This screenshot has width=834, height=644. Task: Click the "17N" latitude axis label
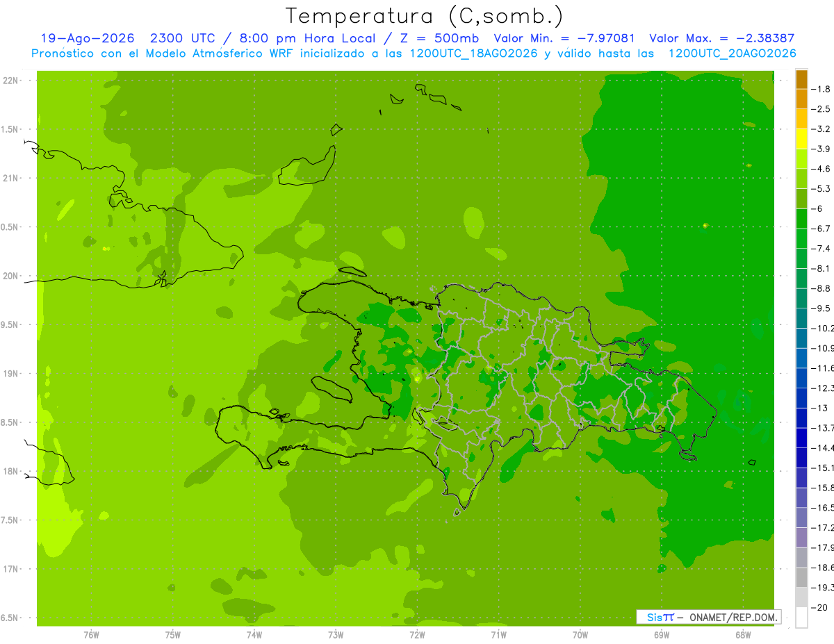tap(10, 569)
